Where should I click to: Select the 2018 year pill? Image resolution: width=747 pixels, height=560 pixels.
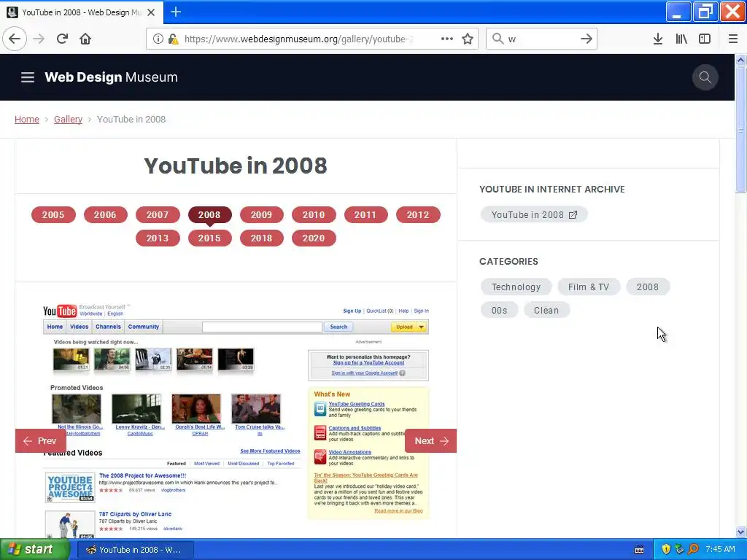click(262, 238)
